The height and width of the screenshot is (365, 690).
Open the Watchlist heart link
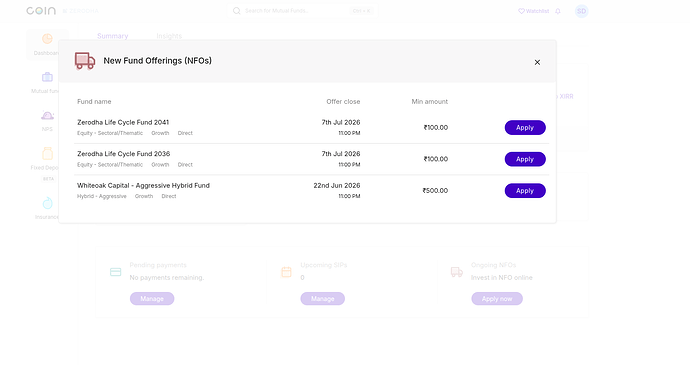coord(533,11)
